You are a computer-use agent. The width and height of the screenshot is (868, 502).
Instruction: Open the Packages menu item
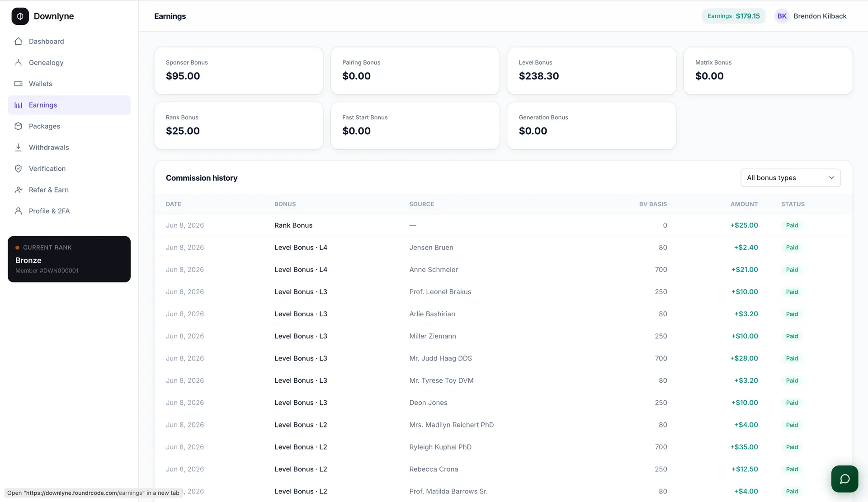pyautogui.click(x=69, y=126)
